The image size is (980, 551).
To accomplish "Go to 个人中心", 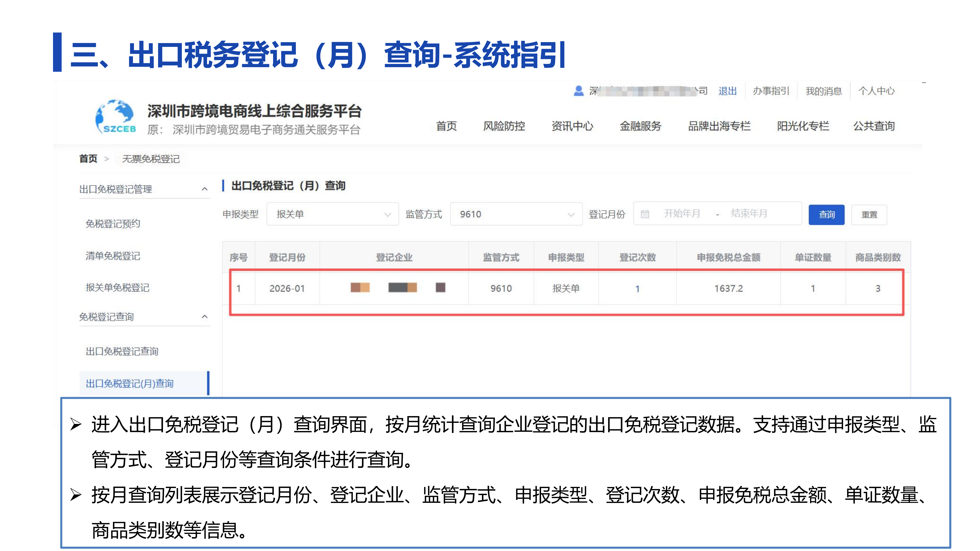I will pos(876,91).
